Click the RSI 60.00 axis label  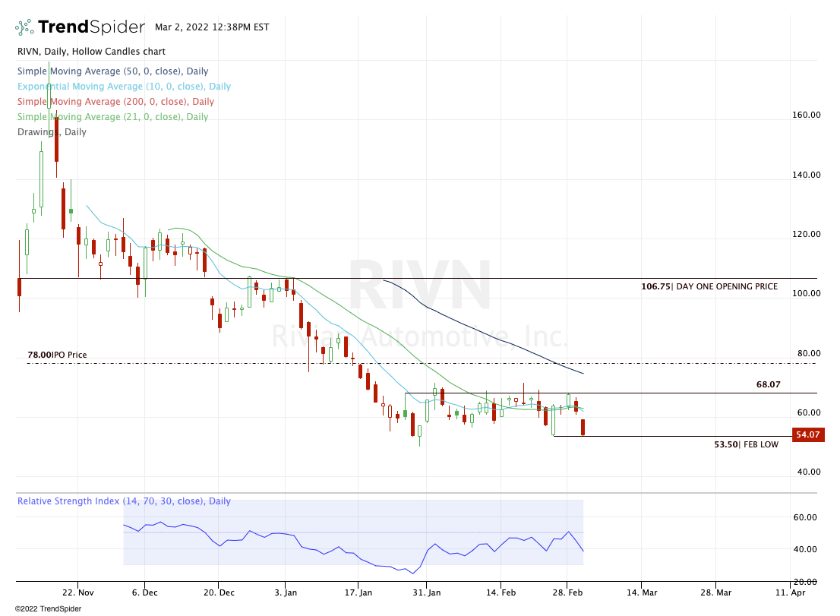click(x=804, y=517)
